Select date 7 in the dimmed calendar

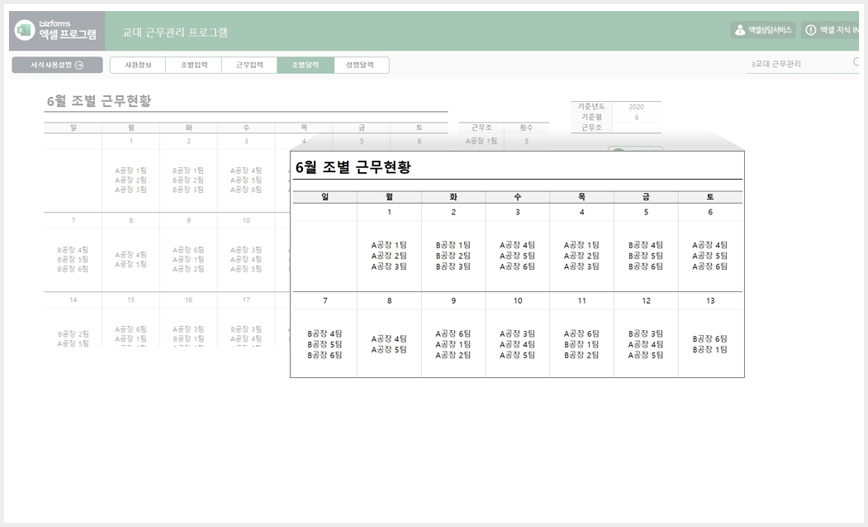click(73, 220)
